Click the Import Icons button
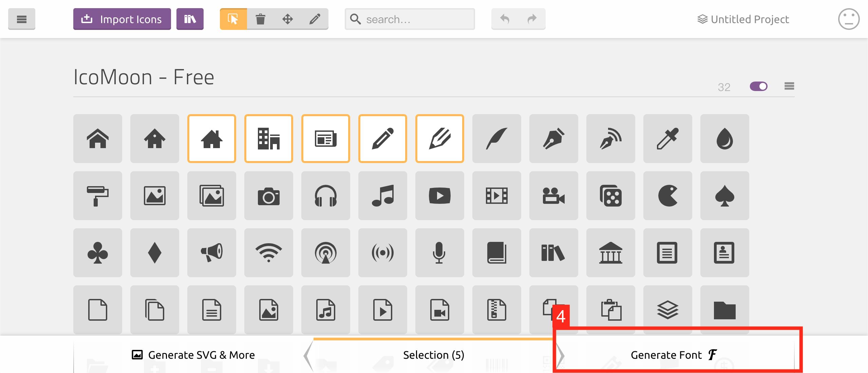 [122, 19]
